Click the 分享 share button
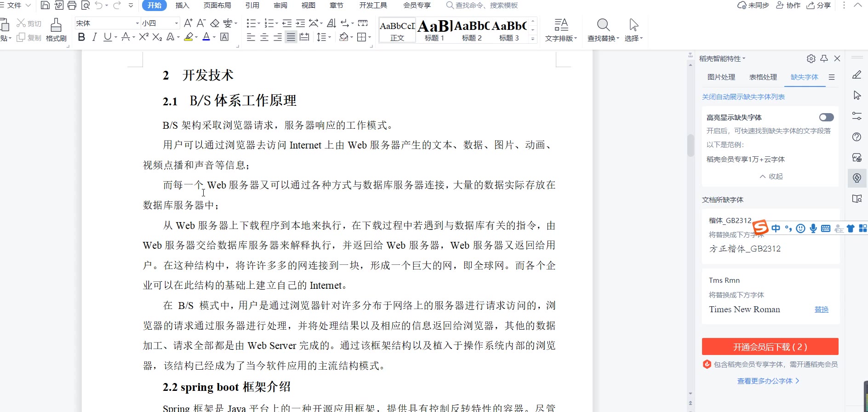Screen dimensions: 868x412 (x=818, y=5)
